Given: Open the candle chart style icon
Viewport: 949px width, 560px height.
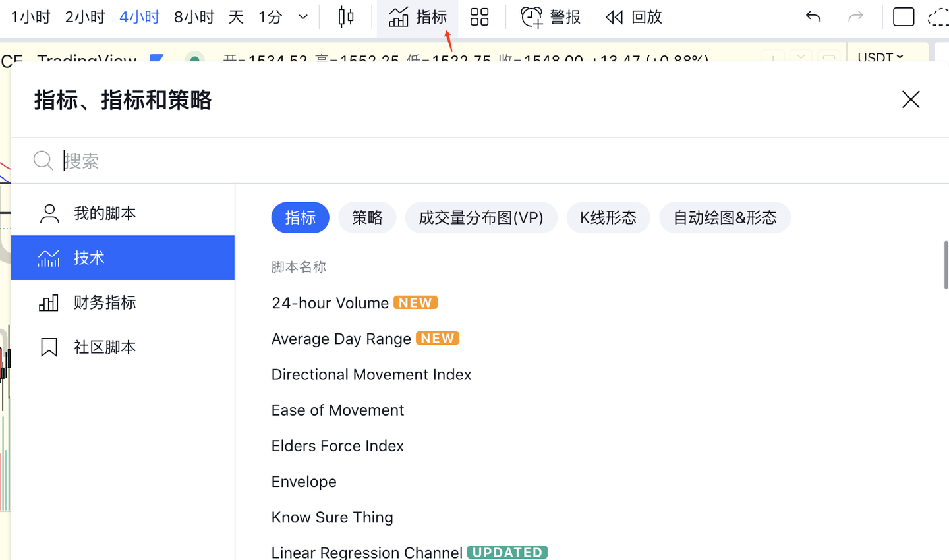Looking at the screenshot, I should pos(345,16).
